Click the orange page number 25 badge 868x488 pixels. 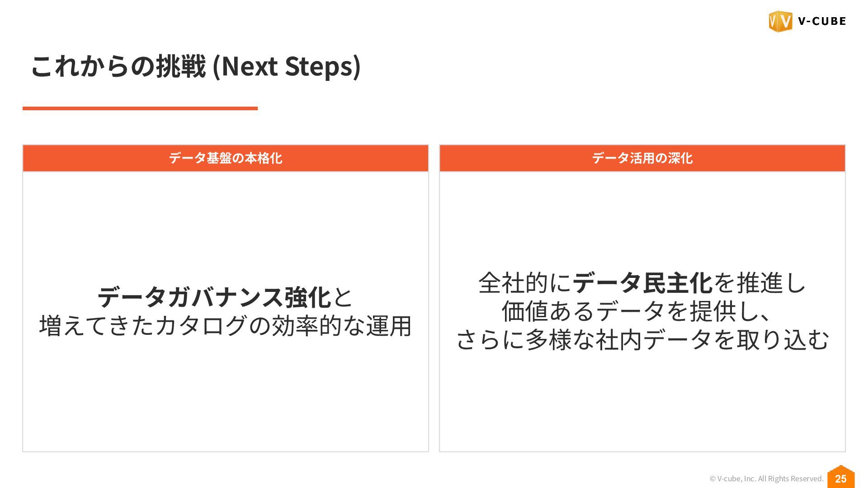click(x=841, y=477)
